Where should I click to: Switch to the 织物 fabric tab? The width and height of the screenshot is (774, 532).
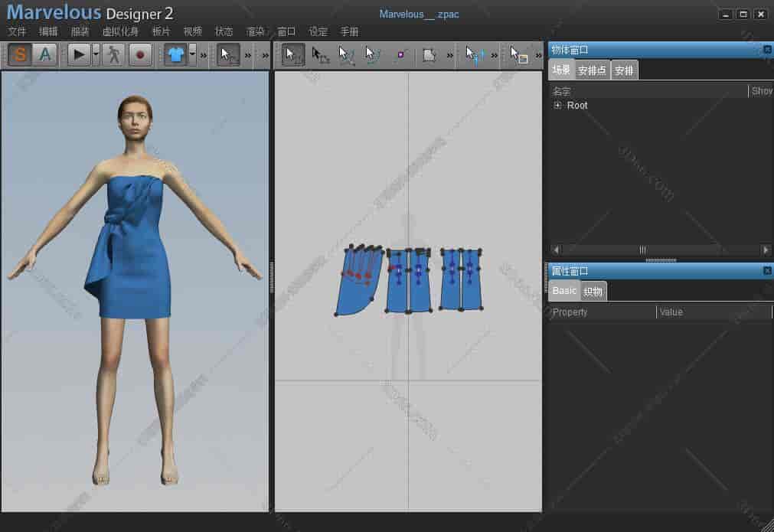tap(593, 292)
